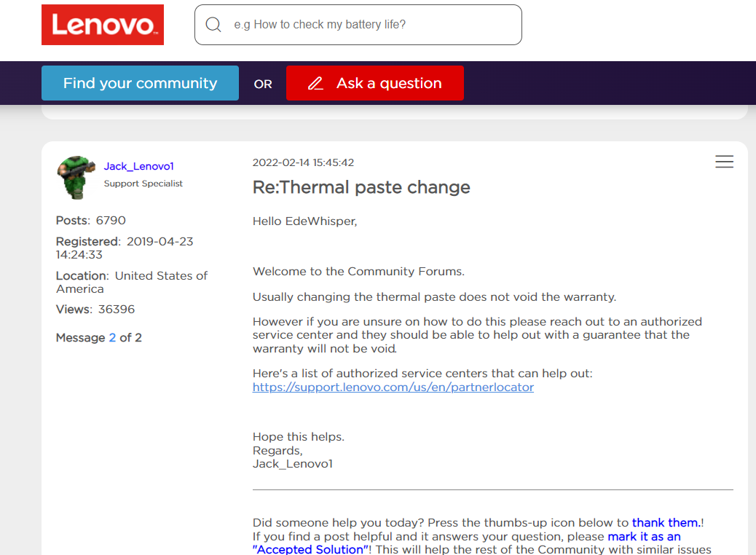Click the Posts count 6790
756x555 pixels.
point(111,221)
